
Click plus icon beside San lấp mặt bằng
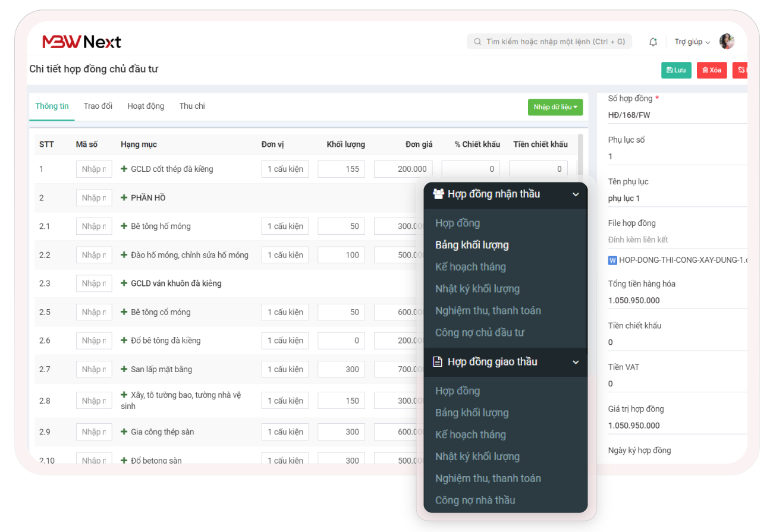pyautogui.click(x=124, y=369)
